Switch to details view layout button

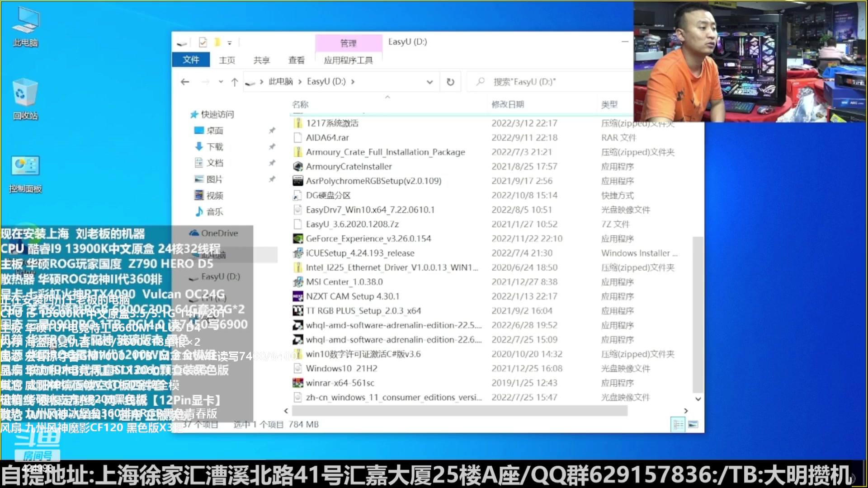[678, 424]
